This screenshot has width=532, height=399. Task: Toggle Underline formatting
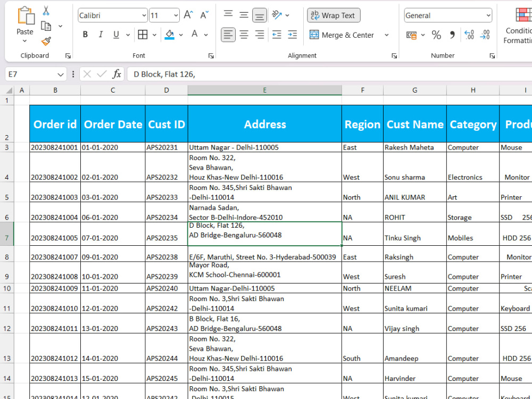[x=116, y=35]
